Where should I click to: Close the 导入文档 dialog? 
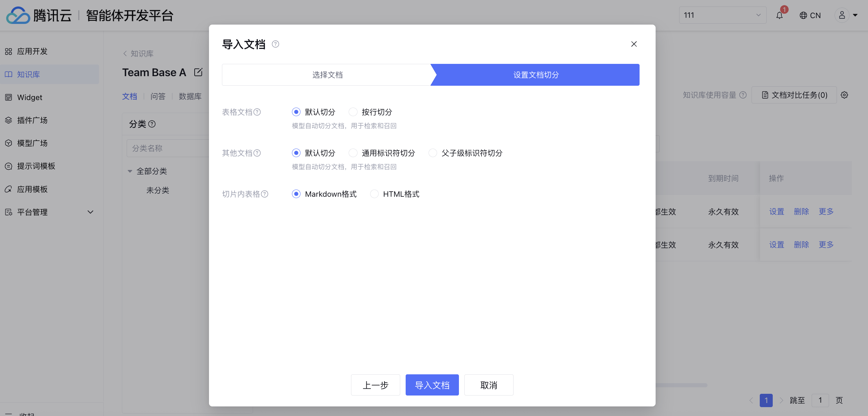point(634,44)
